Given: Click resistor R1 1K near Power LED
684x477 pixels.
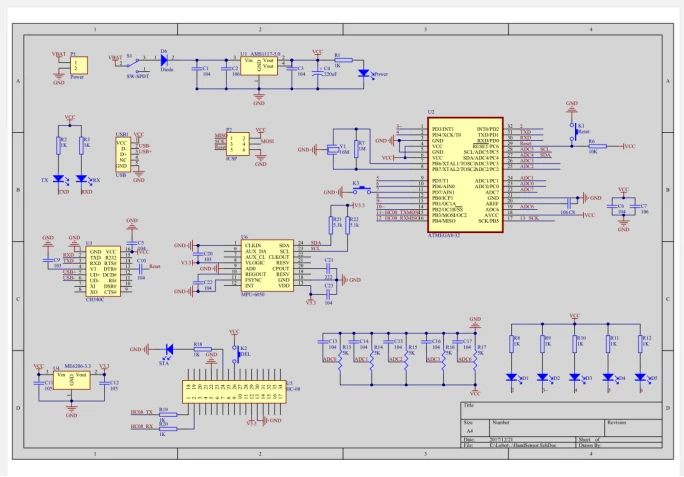Looking at the screenshot, I should point(344,60).
